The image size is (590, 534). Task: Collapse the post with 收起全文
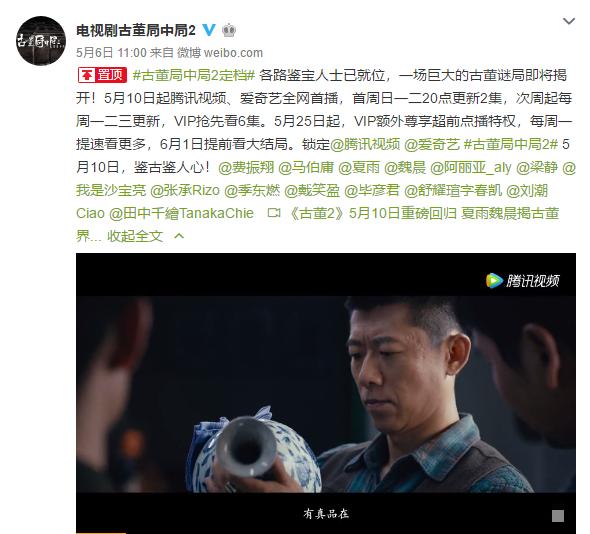135,236
